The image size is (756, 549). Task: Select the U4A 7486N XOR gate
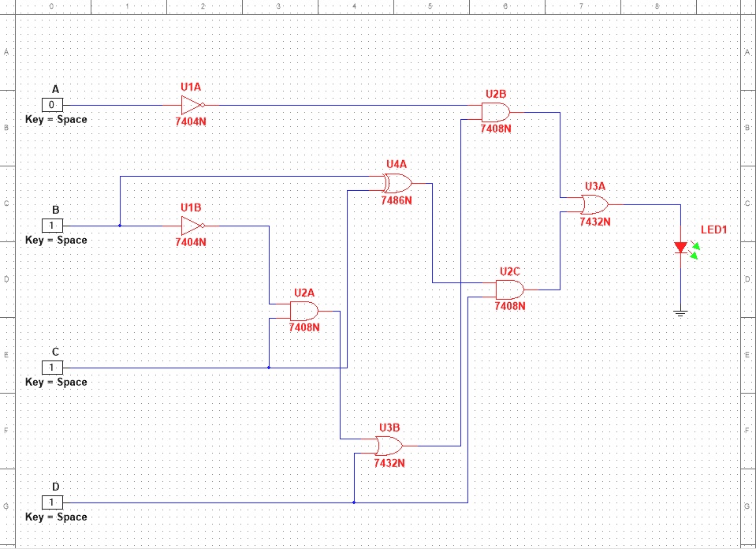(x=397, y=182)
